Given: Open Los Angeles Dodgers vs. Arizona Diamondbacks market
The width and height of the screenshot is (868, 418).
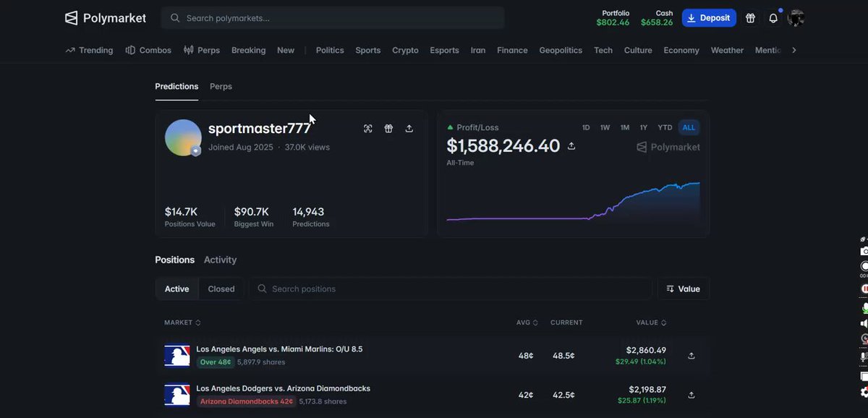Looking at the screenshot, I should point(283,388).
